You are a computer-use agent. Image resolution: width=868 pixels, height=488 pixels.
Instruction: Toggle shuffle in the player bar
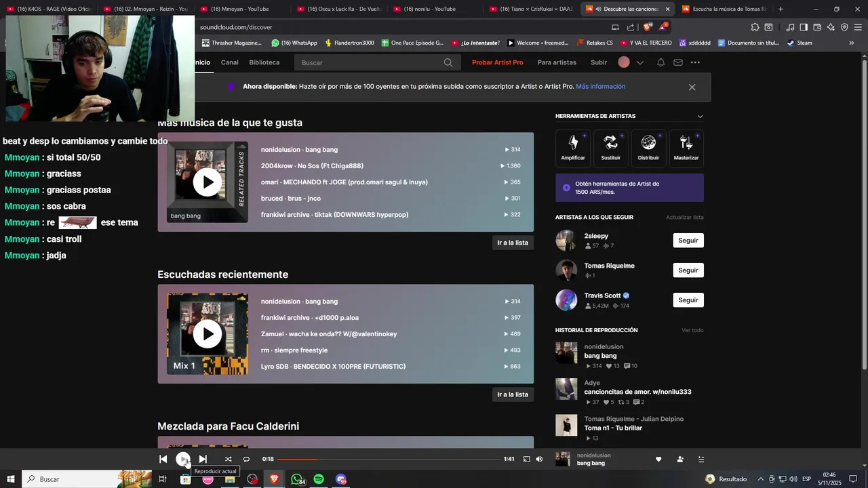pyautogui.click(x=228, y=459)
